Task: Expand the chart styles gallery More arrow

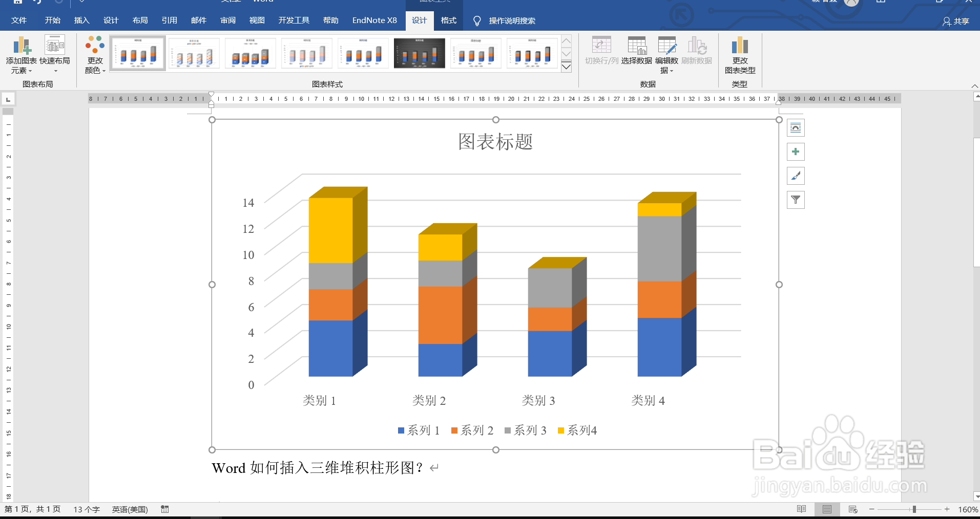Action: click(x=566, y=67)
